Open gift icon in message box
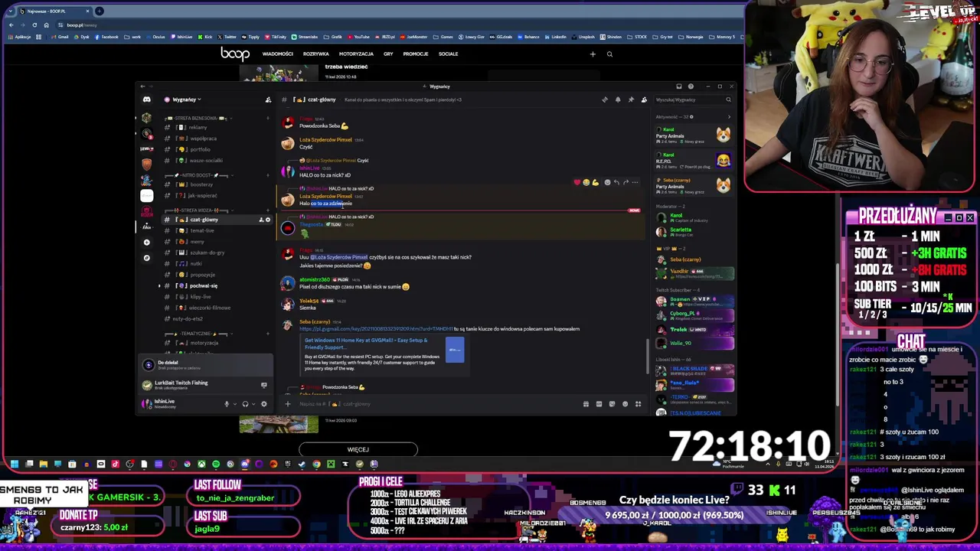Image resolution: width=980 pixels, height=551 pixels. click(x=586, y=404)
